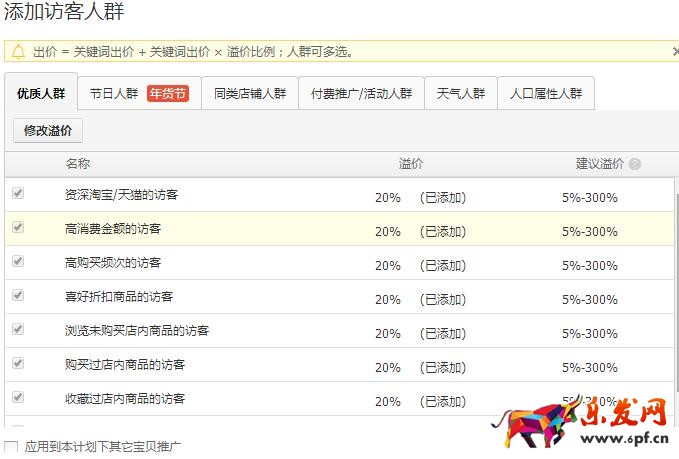Toggle checkbox for 浏览未购买店内商品的访客
The height and width of the screenshot is (459, 679).
pos(18,330)
